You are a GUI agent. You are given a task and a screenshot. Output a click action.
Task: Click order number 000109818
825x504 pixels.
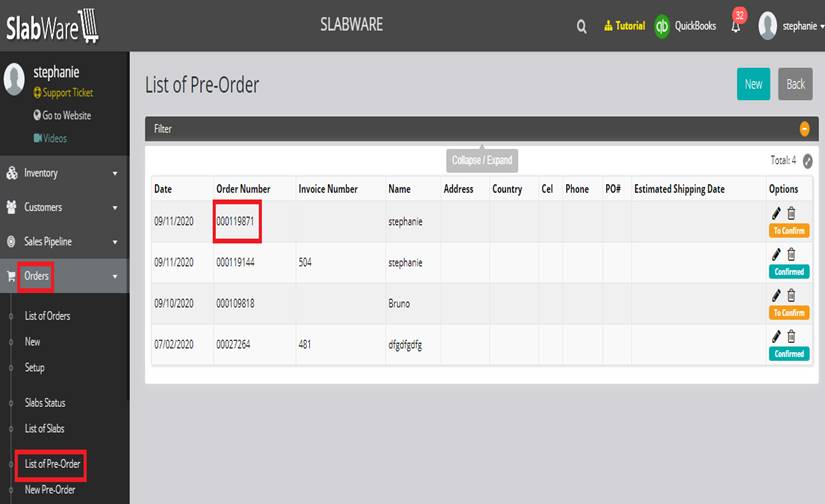pos(235,303)
